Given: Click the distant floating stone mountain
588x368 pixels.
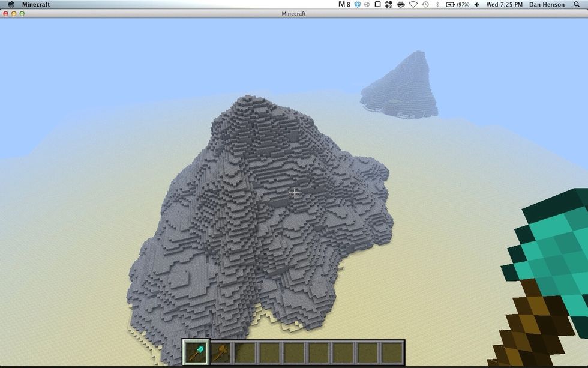Looking at the screenshot, I should point(400,87).
